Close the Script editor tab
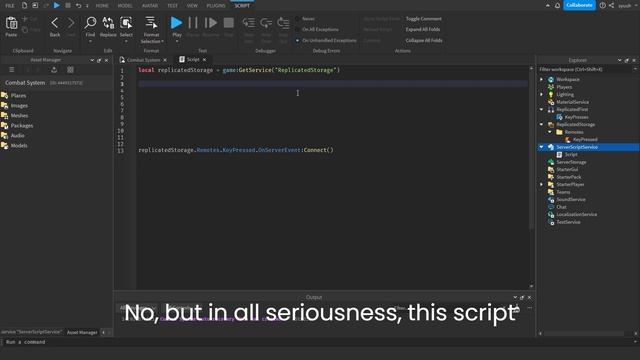The height and width of the screenshot is (360, 640). point(204,60)
